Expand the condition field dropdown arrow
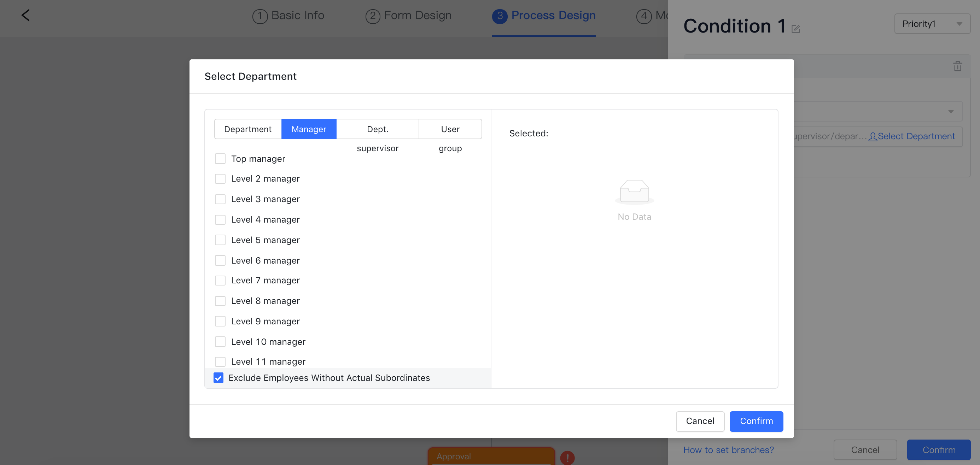980x465 pixels. pos(951,111)
